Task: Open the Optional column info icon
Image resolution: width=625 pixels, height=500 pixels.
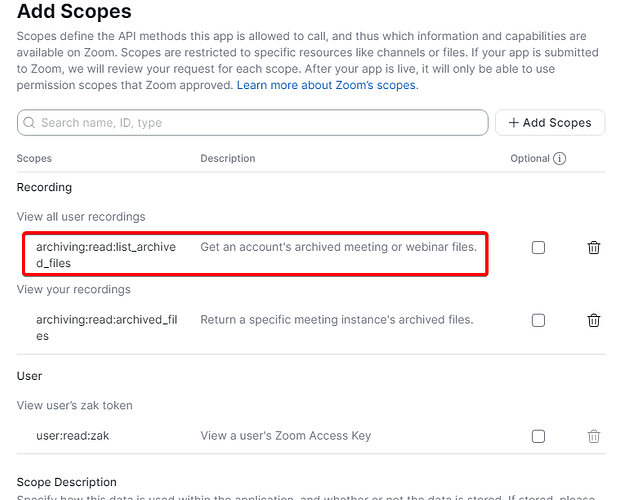Action: pyautogui.click(x=559, y=158)
